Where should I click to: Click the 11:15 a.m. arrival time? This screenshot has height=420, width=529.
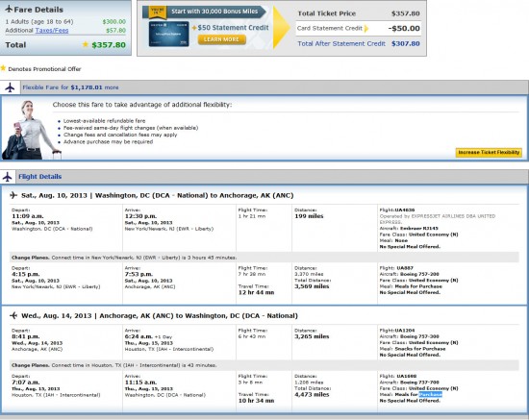coord(140,383)
